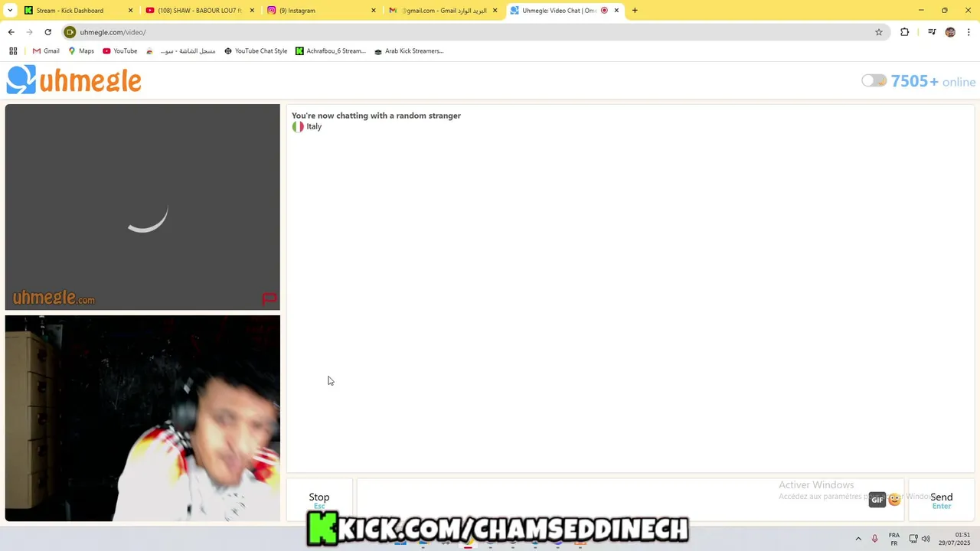Go back to previous page
This screenshot has height=551, width=980.
(x=11, y=32)
